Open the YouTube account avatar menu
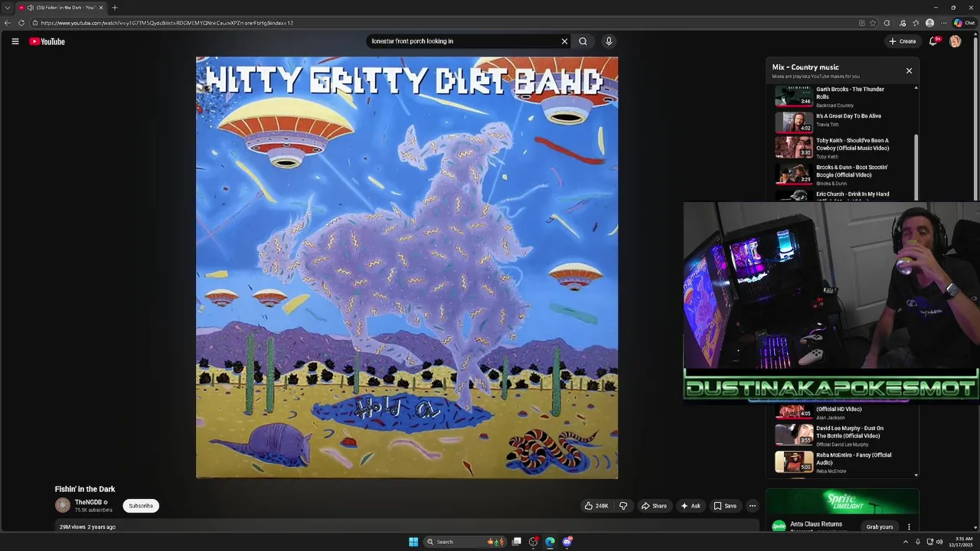The height and width of the screenshot is (551, 980). tap(955, 41)
